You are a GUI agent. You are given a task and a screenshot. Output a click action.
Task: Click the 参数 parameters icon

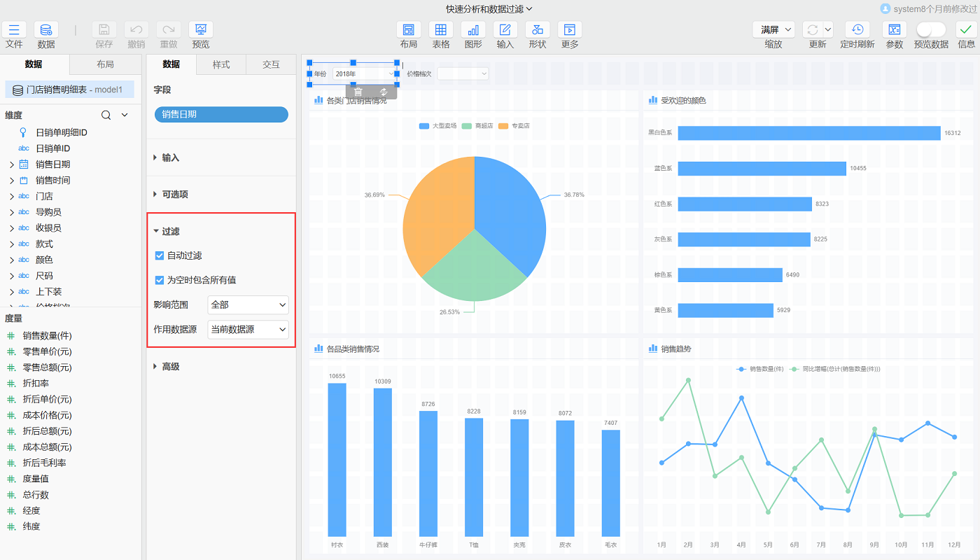click(x=895, y=30)
